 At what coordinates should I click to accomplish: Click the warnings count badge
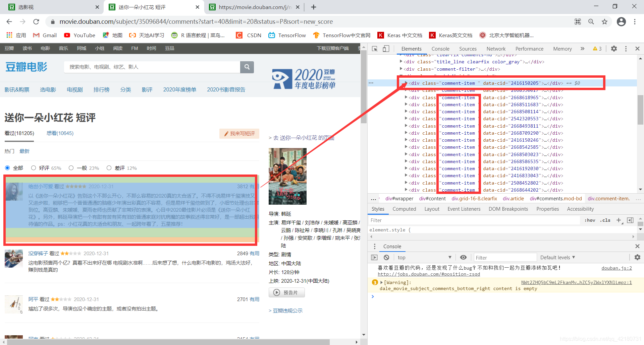pos(597,49)
